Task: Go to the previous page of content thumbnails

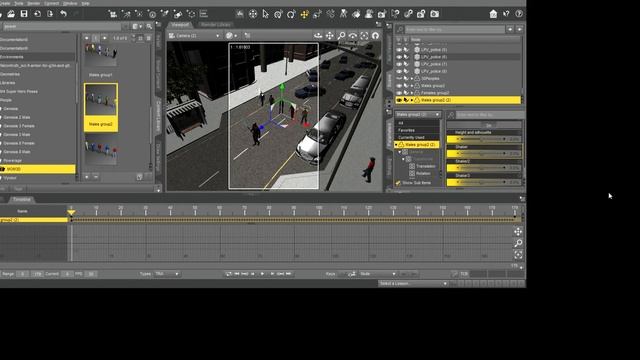Action: (x=87, y=38)
